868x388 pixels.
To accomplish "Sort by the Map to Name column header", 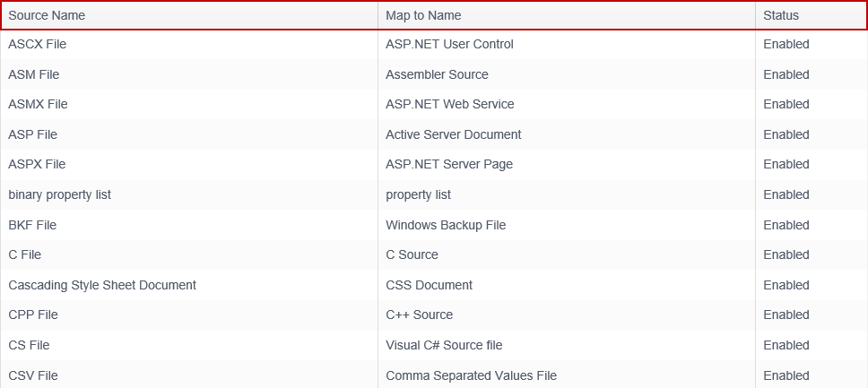I will tap(423, 15).
